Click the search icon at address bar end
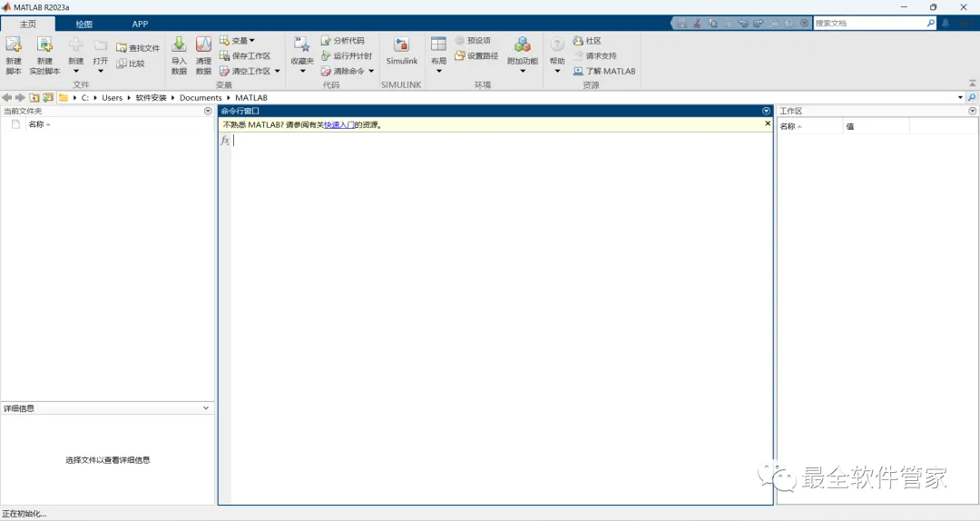This screenshot has width=980, height=521. tap(972, 97)
